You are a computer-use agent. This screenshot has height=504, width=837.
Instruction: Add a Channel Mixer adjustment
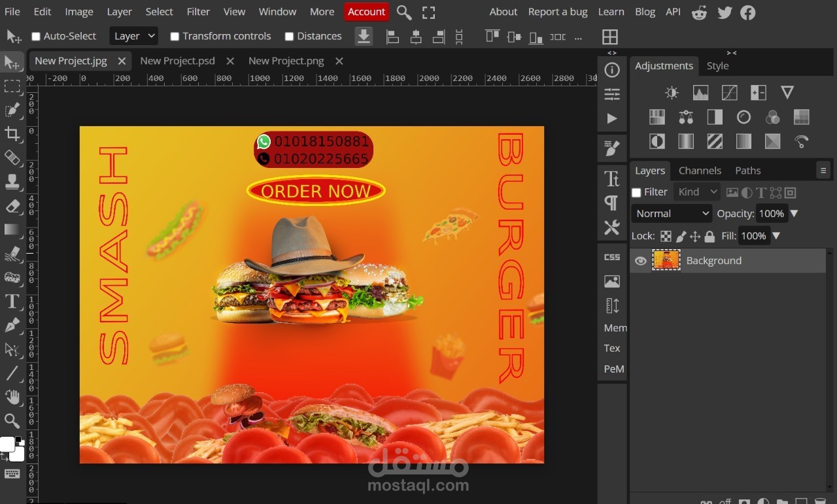(x=772, y=117)
